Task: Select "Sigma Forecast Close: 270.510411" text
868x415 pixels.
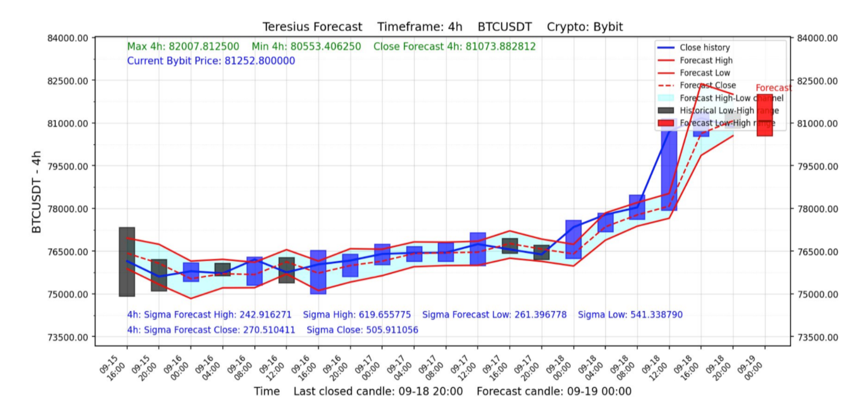Action: 219,330
